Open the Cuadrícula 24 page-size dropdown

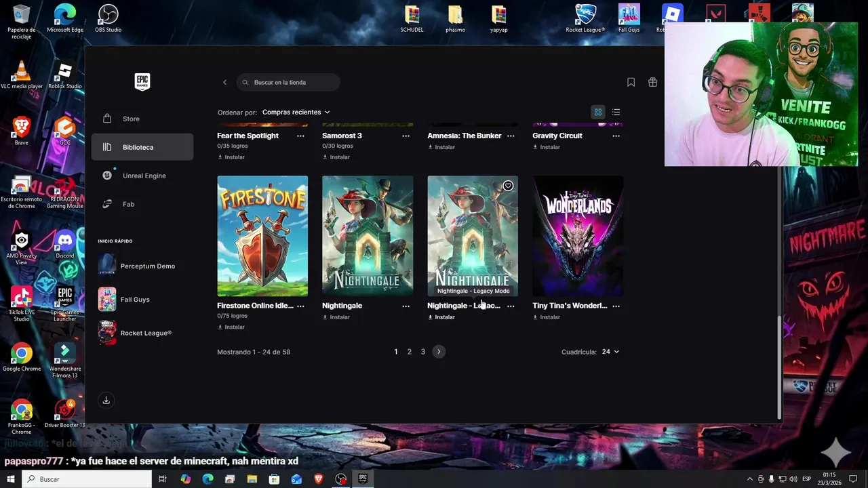[x=610, y=352]
